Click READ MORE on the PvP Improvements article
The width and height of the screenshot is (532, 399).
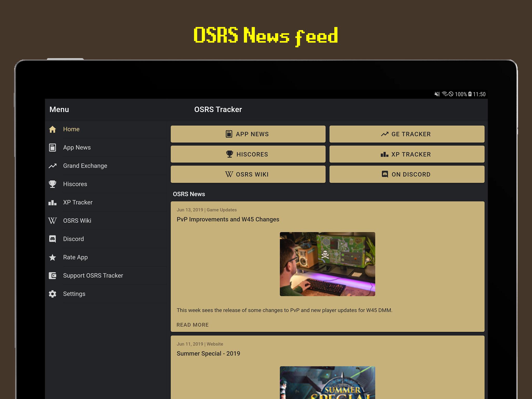pyautogui.click(x=192, y=325)
